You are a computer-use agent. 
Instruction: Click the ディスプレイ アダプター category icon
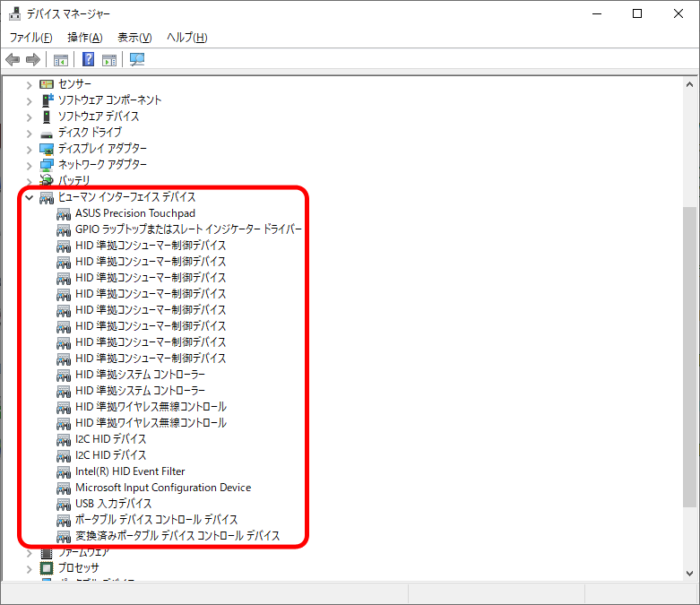pos(47,149)
